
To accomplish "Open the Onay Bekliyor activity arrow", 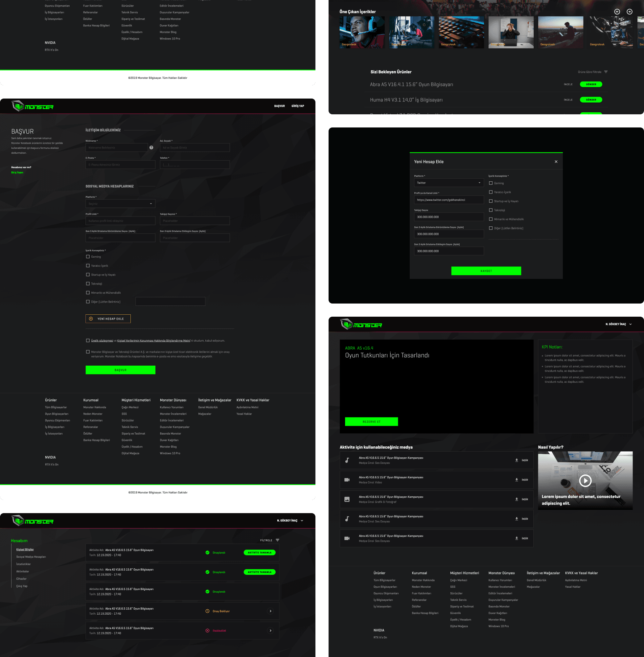I will (270, 611).
